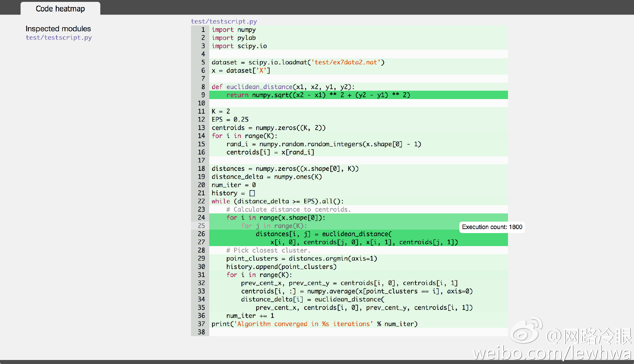Click the history.append(point_clusters) line
Viewport: 634px width, 364px height.
point(281,266)
